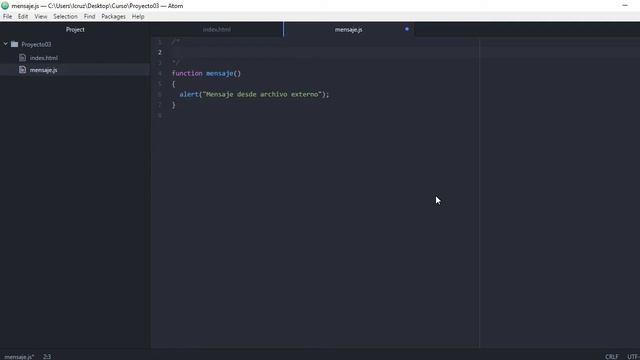Switch to the index.html tab
Viewport: 640px width, 360px height.
tap(217, 29)
